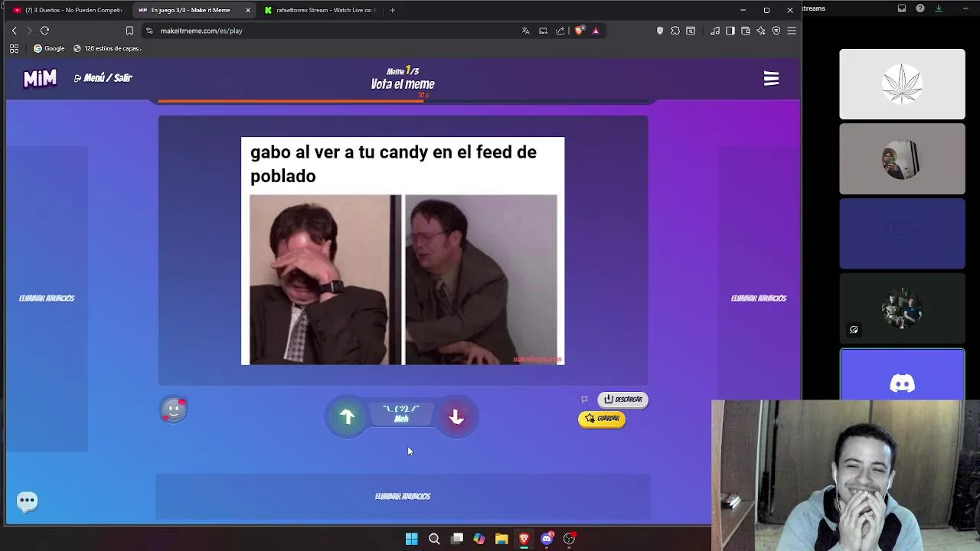Open Discord inbox icon in right window

click(902, 8)
